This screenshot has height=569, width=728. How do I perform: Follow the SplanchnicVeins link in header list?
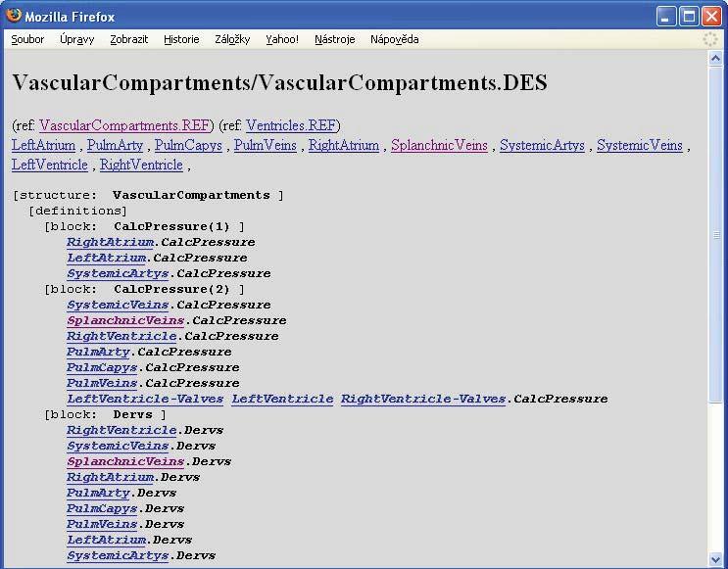pyautogui.click(x=439, y=145)
